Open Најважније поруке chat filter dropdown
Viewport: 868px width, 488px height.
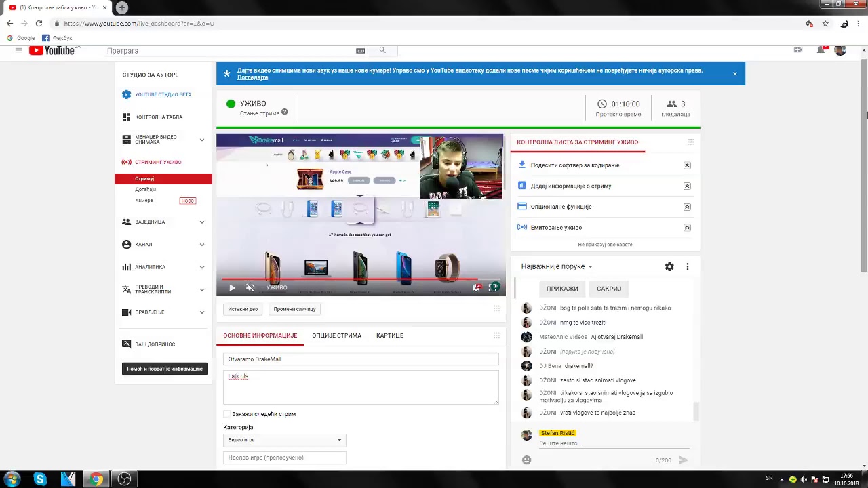pyautogui.click(x=557, y=267)
